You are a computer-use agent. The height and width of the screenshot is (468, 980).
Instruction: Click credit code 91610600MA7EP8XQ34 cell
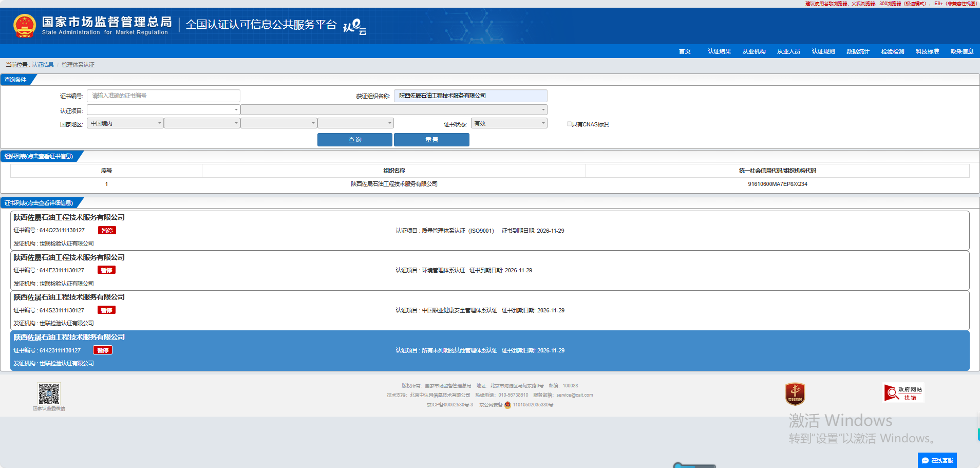778,184
